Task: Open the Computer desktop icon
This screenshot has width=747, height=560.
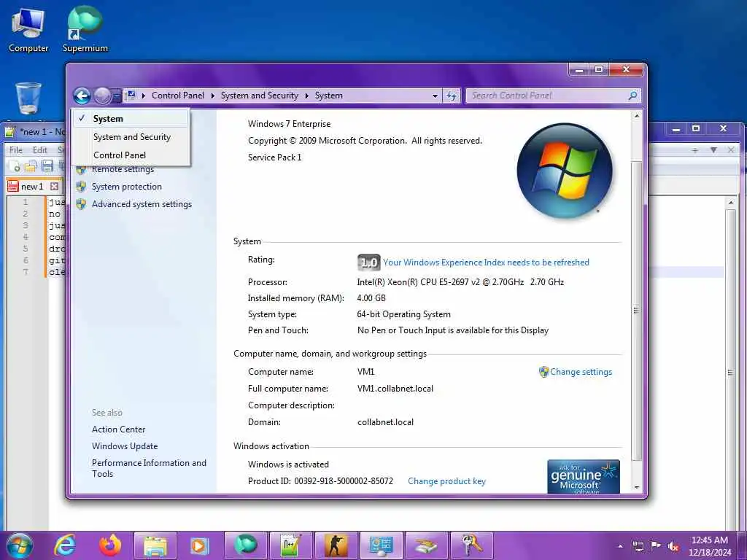Action: (x=28, y=30)
